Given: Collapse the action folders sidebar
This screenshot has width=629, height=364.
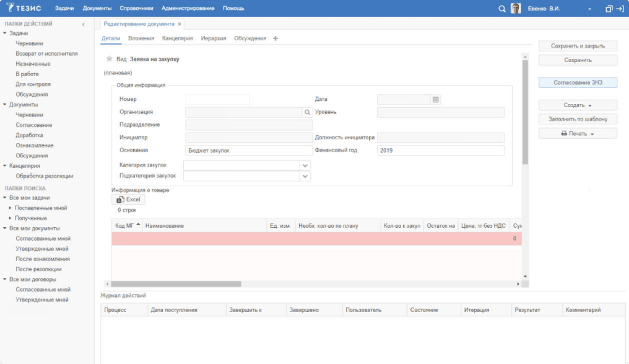Looking at the screenshot, I should [x=84, y=25].
